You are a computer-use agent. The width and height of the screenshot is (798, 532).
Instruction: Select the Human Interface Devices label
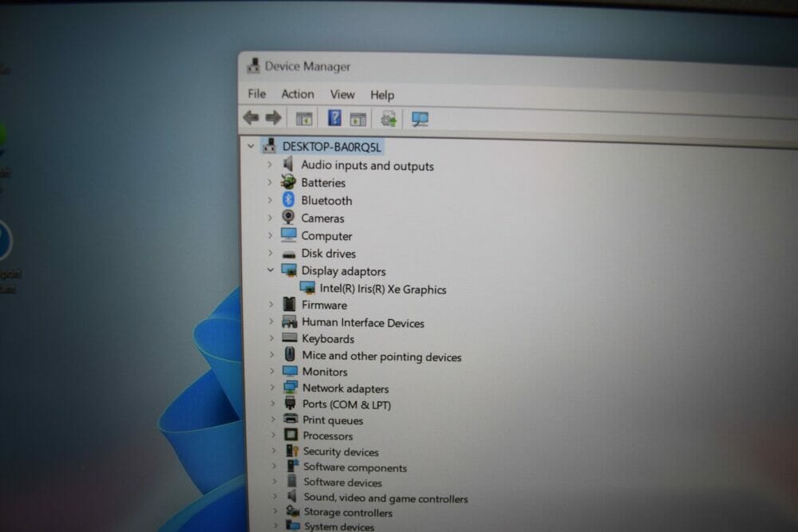pos(363,322)
